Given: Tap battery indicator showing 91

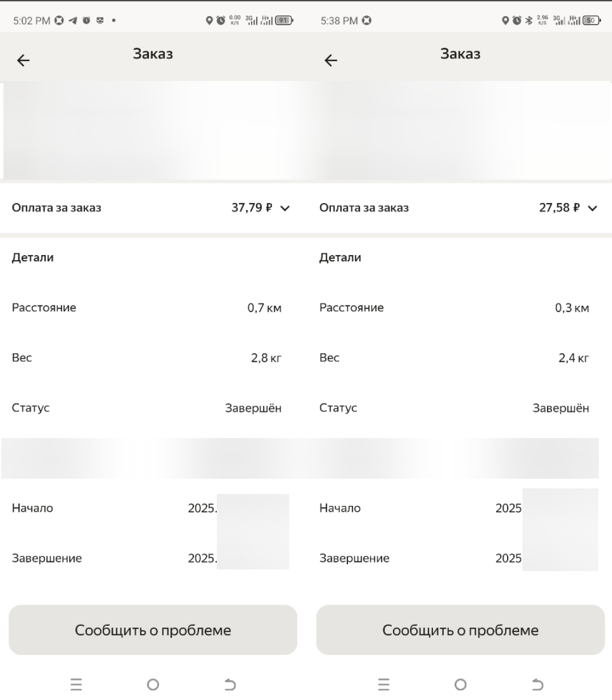Looking at the screenshot, I should [283, 22].
